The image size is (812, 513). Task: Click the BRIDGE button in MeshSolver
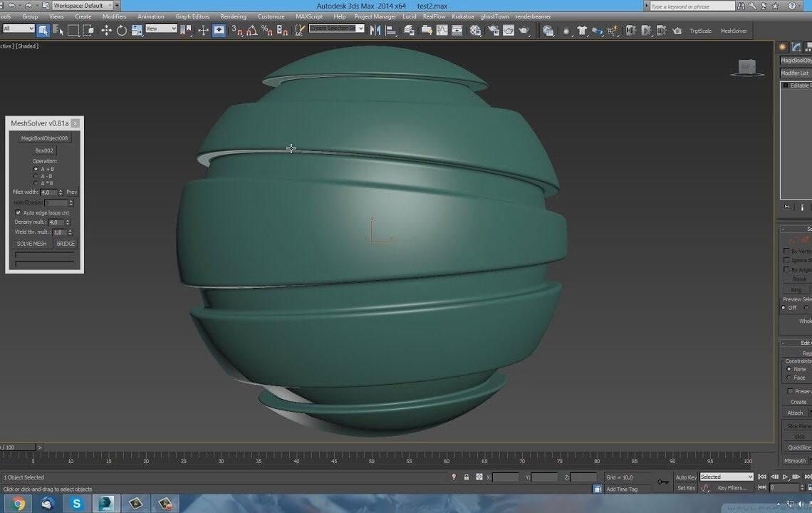[x=66, y=243]
